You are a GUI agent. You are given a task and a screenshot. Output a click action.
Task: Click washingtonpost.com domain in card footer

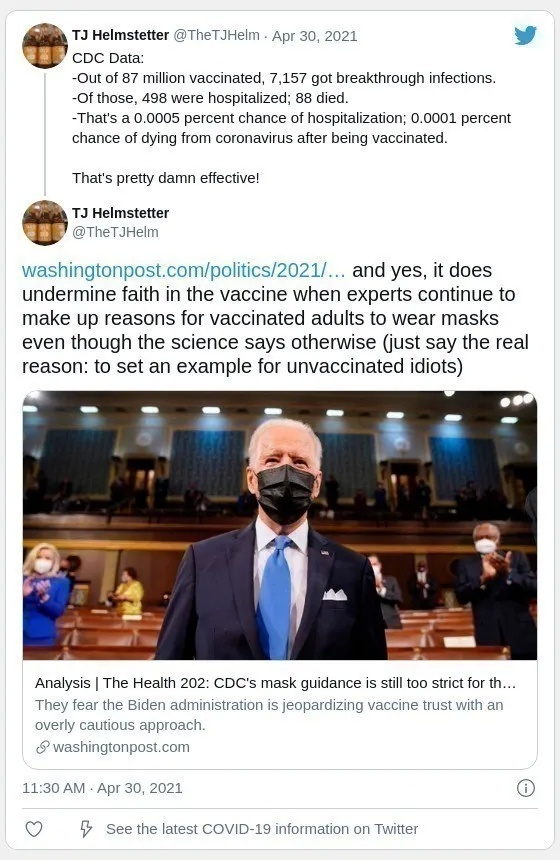[x=121, y=747]
